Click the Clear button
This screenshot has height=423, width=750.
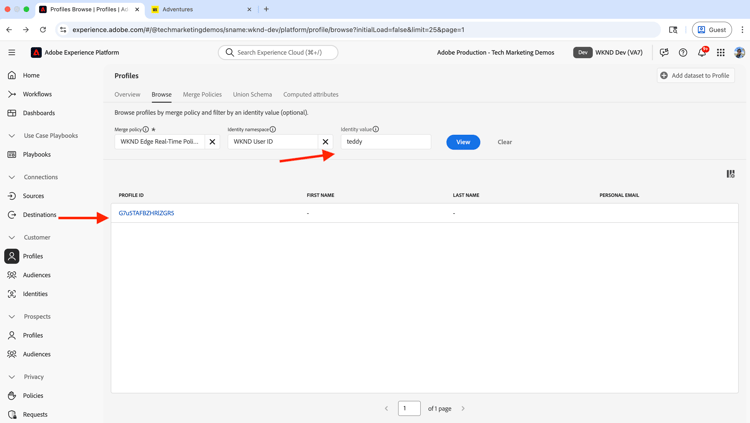[505, 142]
